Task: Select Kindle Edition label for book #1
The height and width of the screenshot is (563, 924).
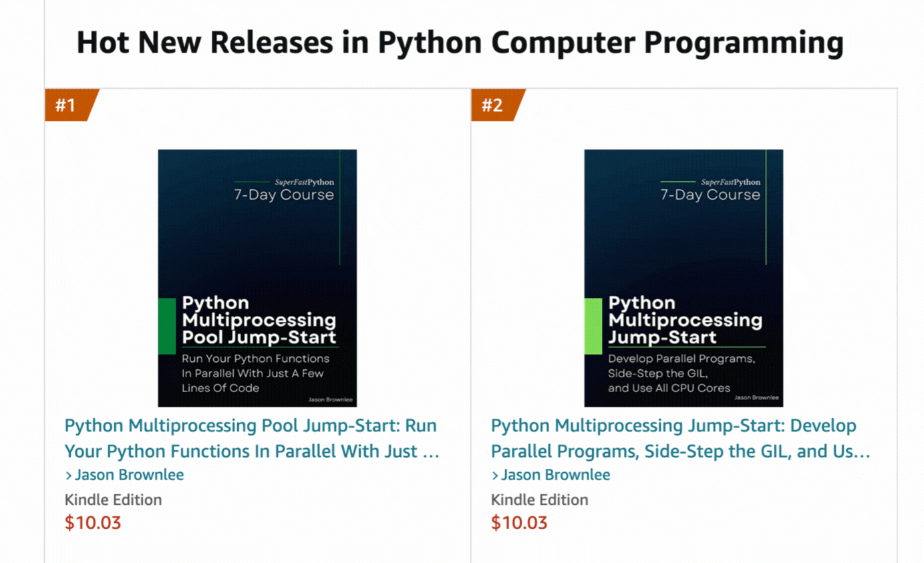Action: [113, 500]
